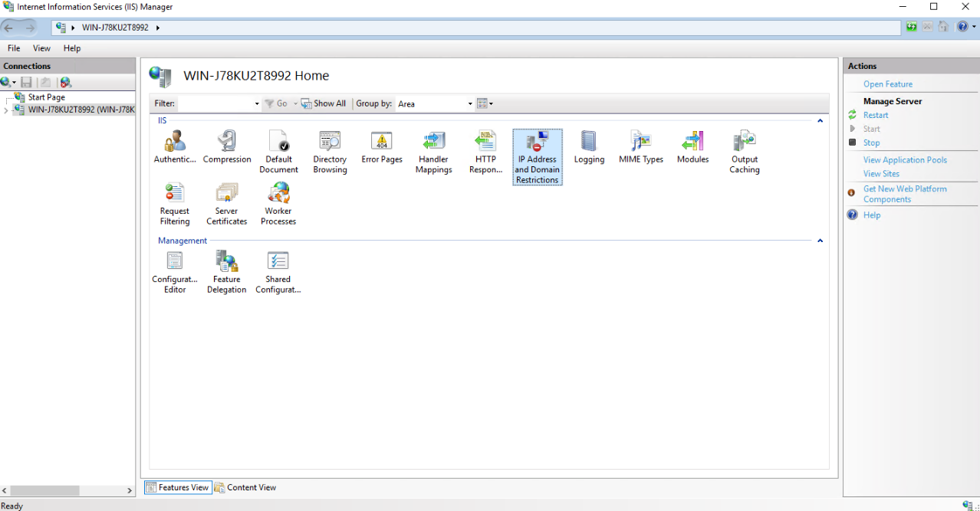Click the status bar network icon
The height and width of the screenshot is (511, 980).
968,505
